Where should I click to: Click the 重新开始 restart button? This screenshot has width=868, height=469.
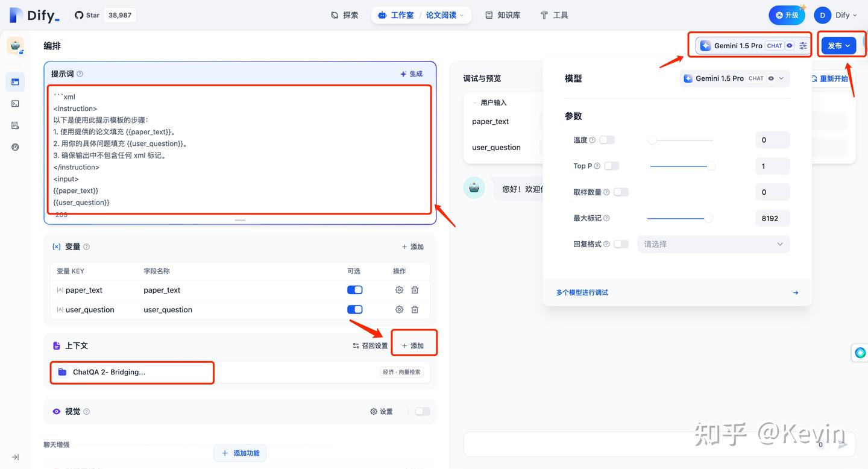830,78
